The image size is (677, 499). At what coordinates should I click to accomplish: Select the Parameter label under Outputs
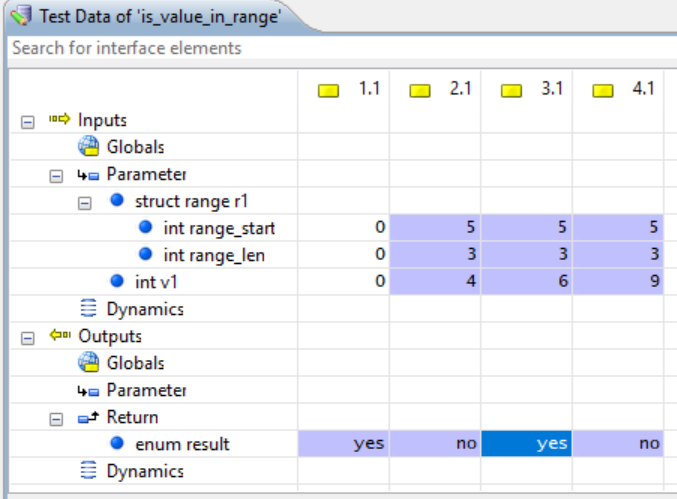[x=146, y=390]
